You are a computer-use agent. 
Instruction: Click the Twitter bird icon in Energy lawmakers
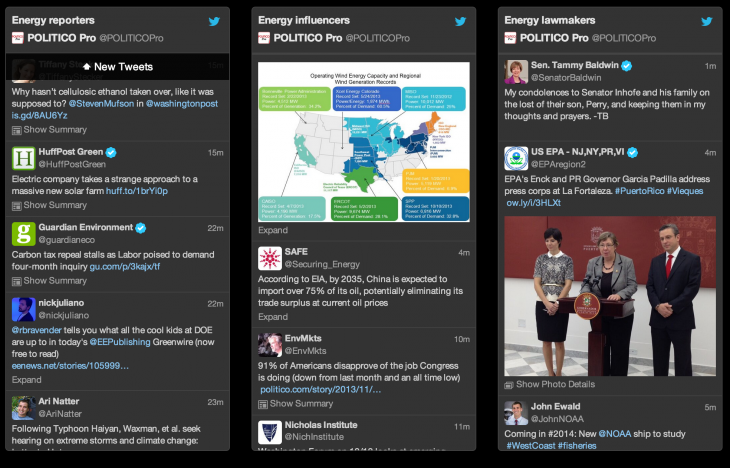coord(707,21)
